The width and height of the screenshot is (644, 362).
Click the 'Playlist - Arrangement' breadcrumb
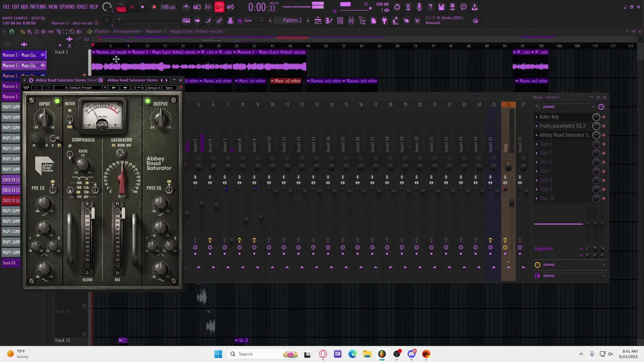(x=117, y=31)
